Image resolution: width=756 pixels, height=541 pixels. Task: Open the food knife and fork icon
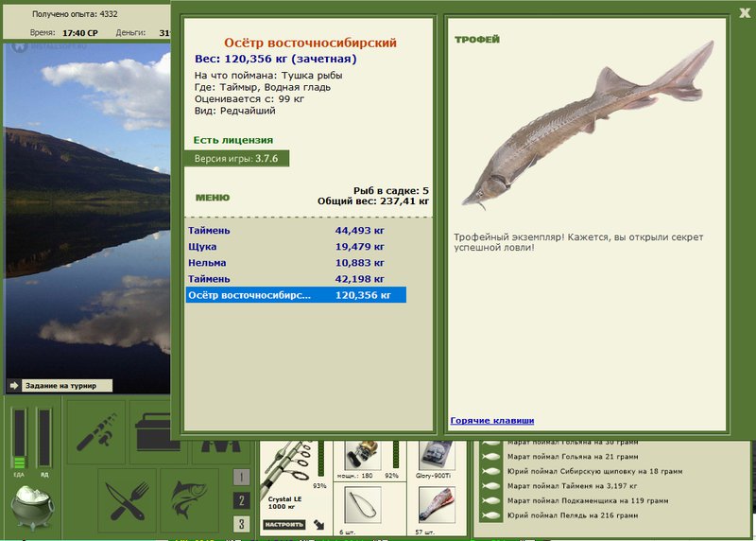128,500
